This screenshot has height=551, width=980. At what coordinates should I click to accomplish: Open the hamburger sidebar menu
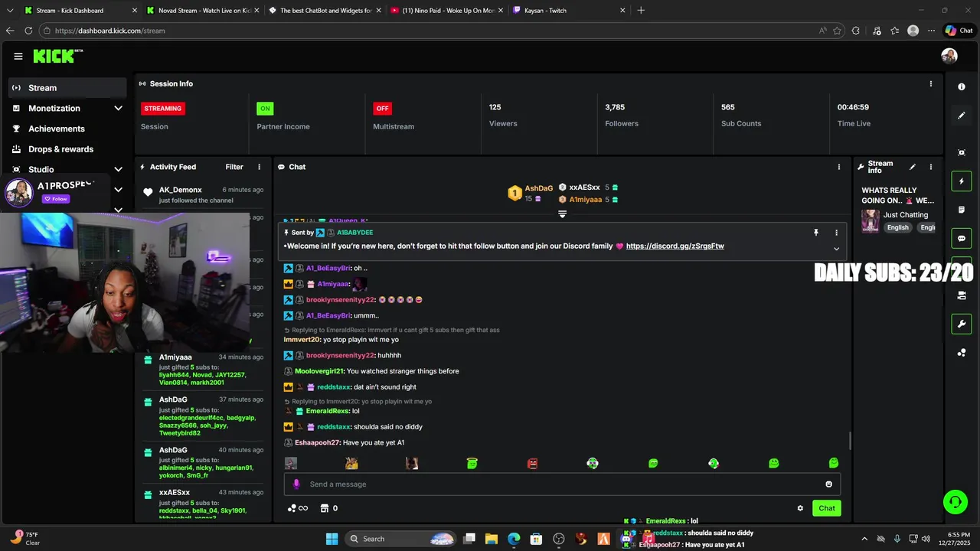pyautogui.click(x=18, y=56)
